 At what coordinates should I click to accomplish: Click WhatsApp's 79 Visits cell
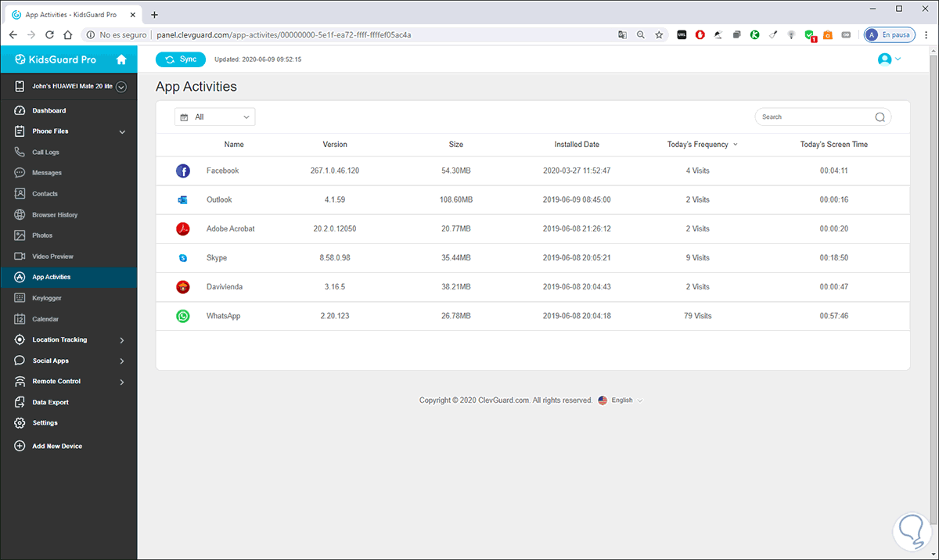pos(697,316)
